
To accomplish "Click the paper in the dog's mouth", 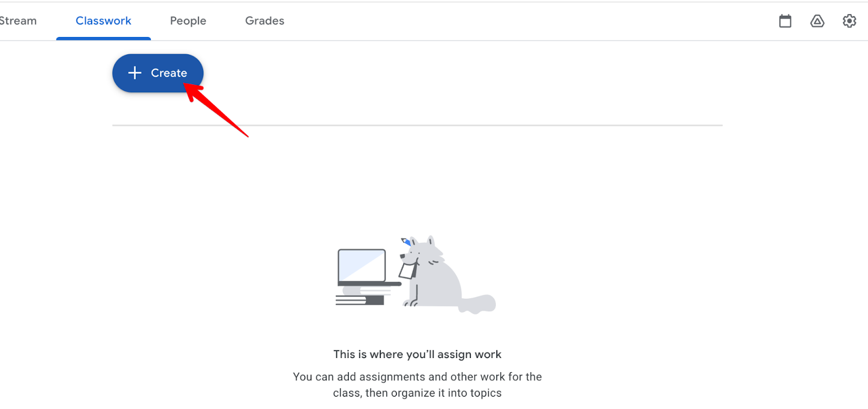I will (407, 270).
